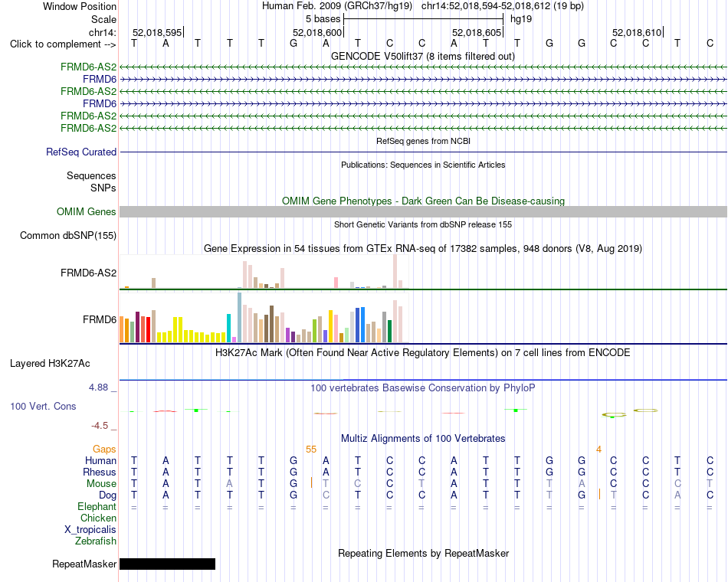
Task: Click the 'hg19' label beside the scale bar
Action: 521,19
